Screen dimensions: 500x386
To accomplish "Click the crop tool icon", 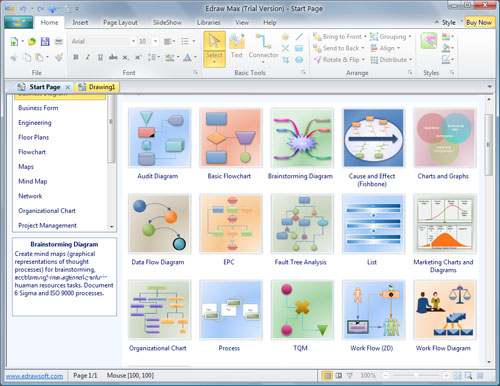I will pyautogui.click(x=285, y=60).
